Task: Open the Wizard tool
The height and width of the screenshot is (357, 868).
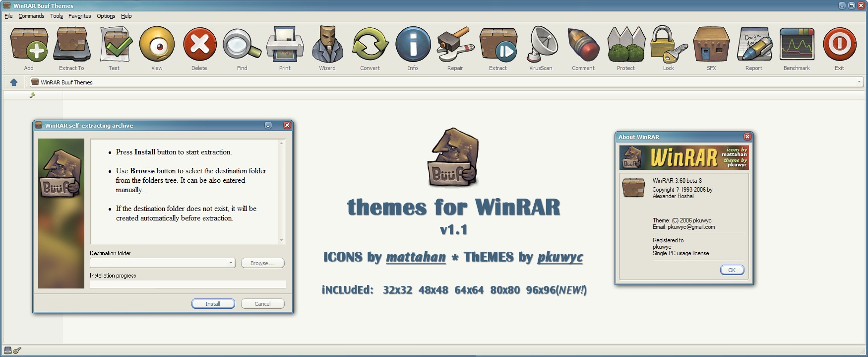Action: 327,45
